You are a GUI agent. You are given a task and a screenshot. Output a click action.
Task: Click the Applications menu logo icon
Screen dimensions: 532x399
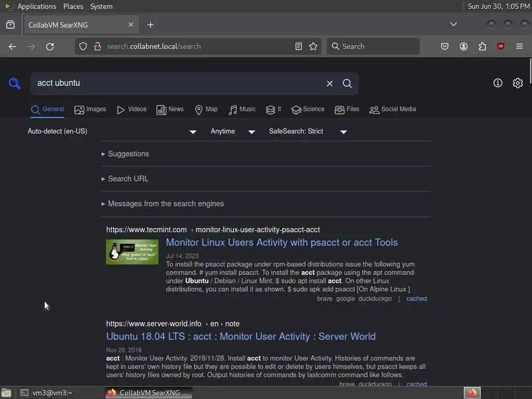9,6
